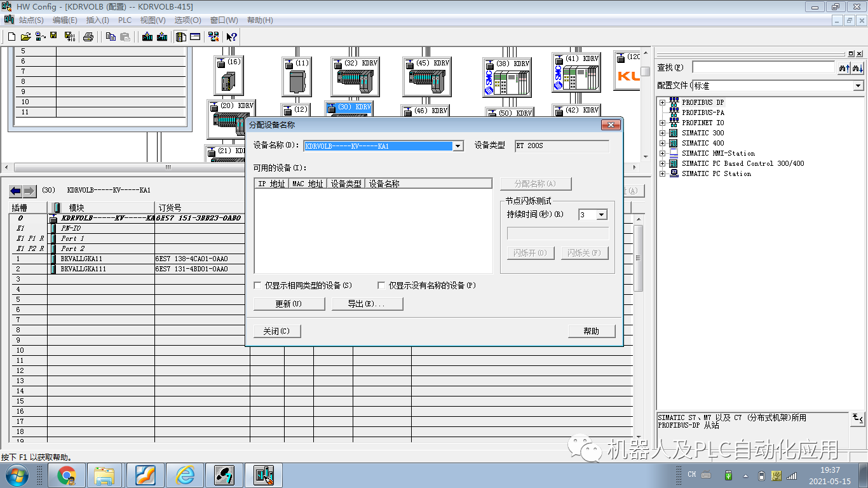Click the 更新 update button
Viewport: 868px width, 488px height.
tap(290, 303)
